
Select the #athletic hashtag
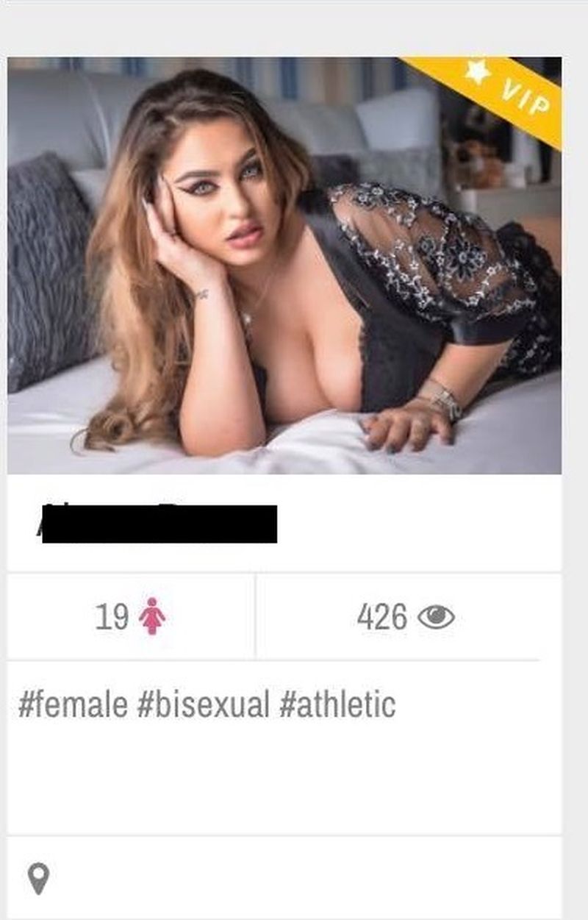337,705
